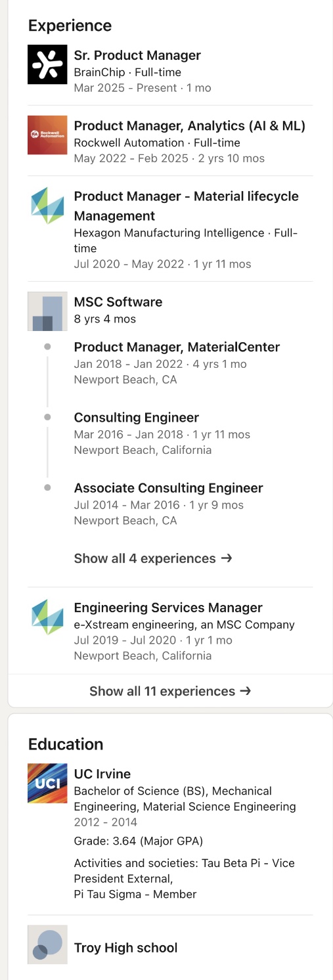Open the UC Irvine UCI logo

click(47, 783)
